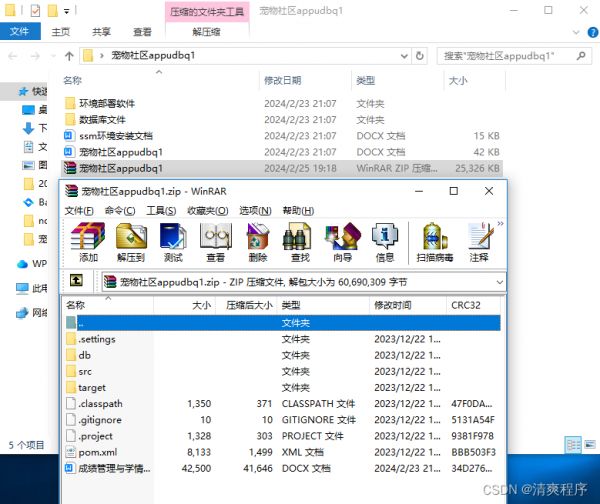Select pom.xml in the archive list

tap(283, 452)
